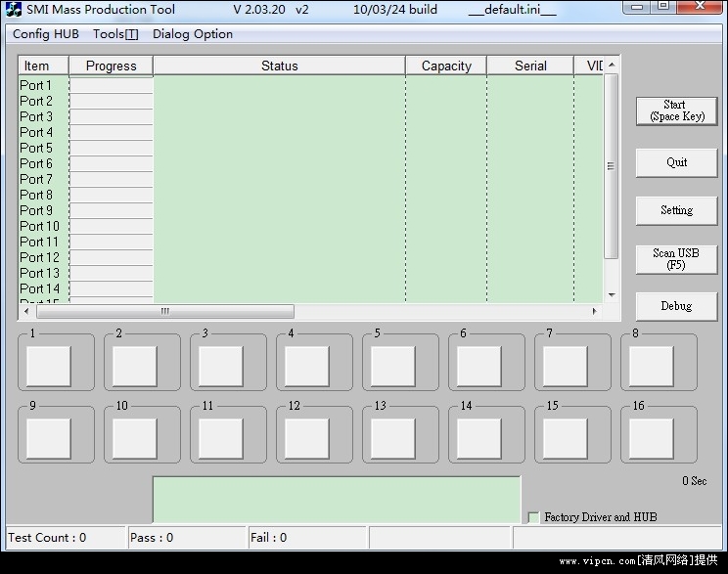Click port slot box 5
Viewport: 728px width, 574px height.
pyautogui.click(x=393, y=366)
